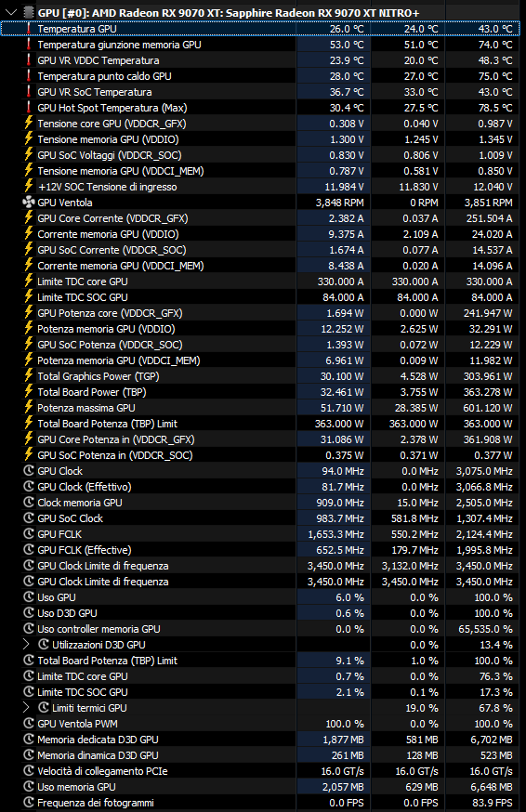The height and width of the screenshot is (812, 526).
Task: Select the GPU FCLK row
Action: point(260,534)
